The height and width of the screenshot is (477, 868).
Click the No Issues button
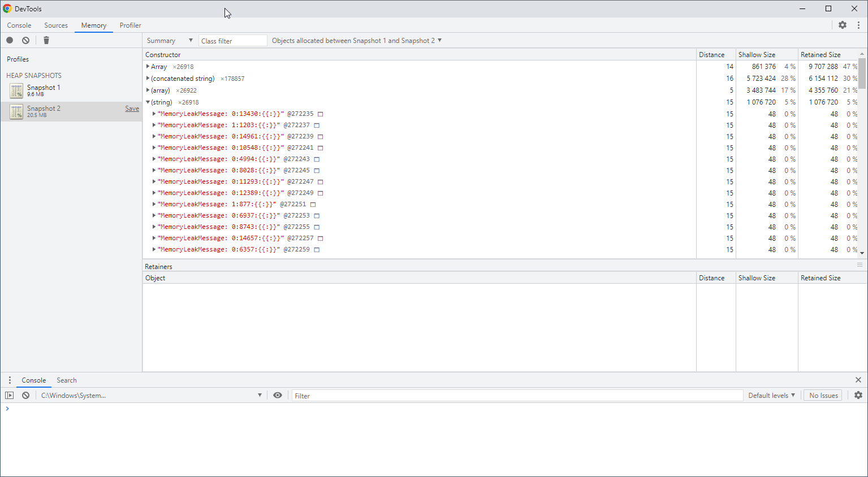pyautogui.click(x=823, y=396)
